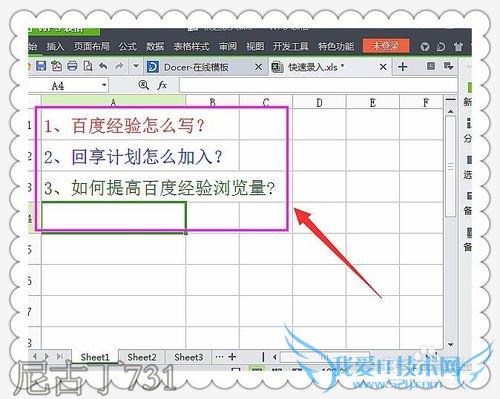Open the Name Box dropdown arrow
The image size is (500, 399).
(x=104, y=85)
